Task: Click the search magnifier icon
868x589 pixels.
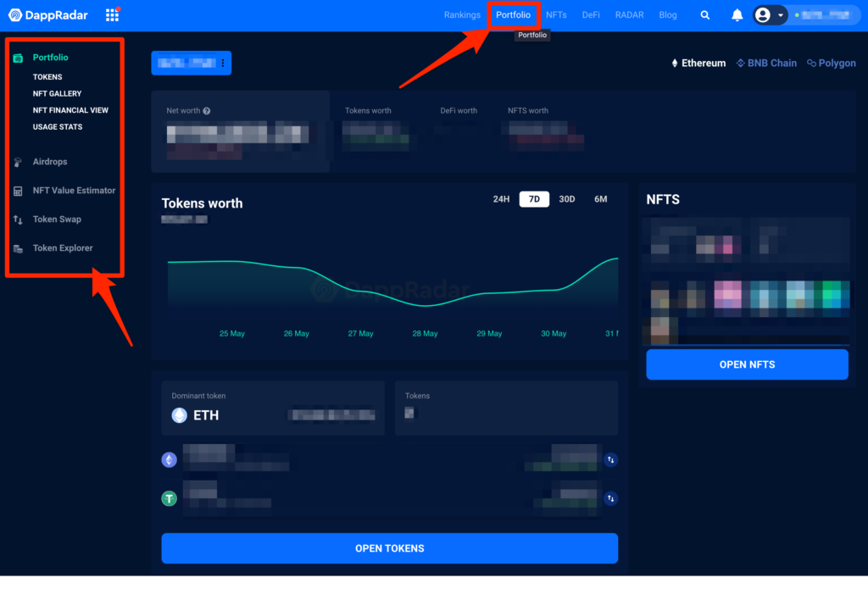Action: (x=704, y=15)
